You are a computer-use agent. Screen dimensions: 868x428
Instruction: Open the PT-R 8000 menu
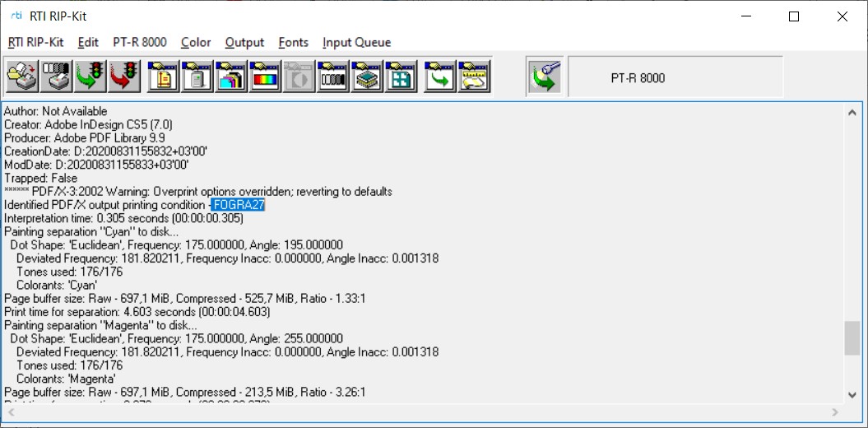click(x=140, y=43)
